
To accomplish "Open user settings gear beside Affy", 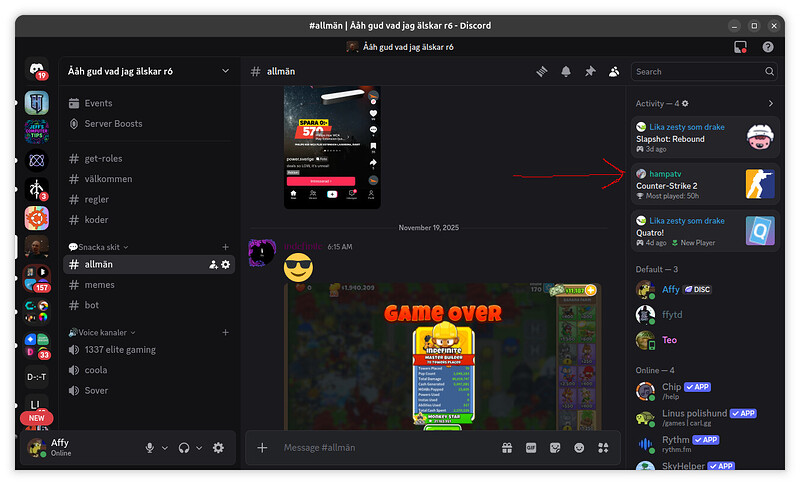I will 218,448.
